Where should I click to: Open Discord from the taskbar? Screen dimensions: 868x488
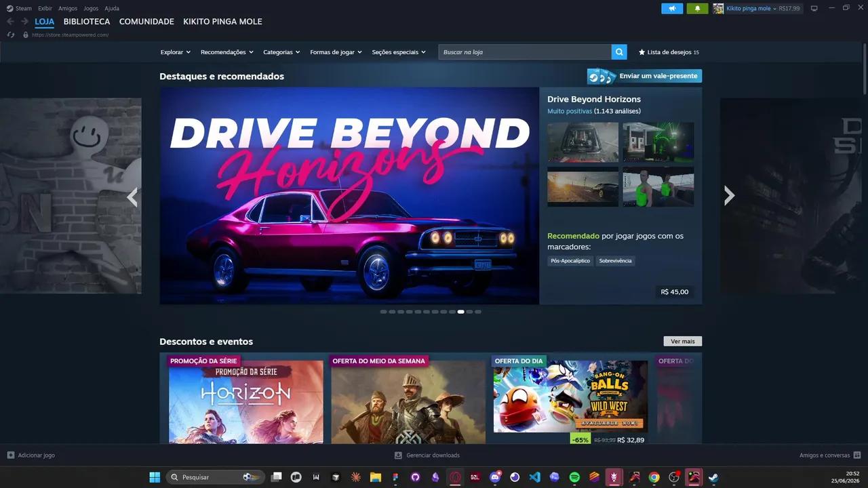click(495, 477)
